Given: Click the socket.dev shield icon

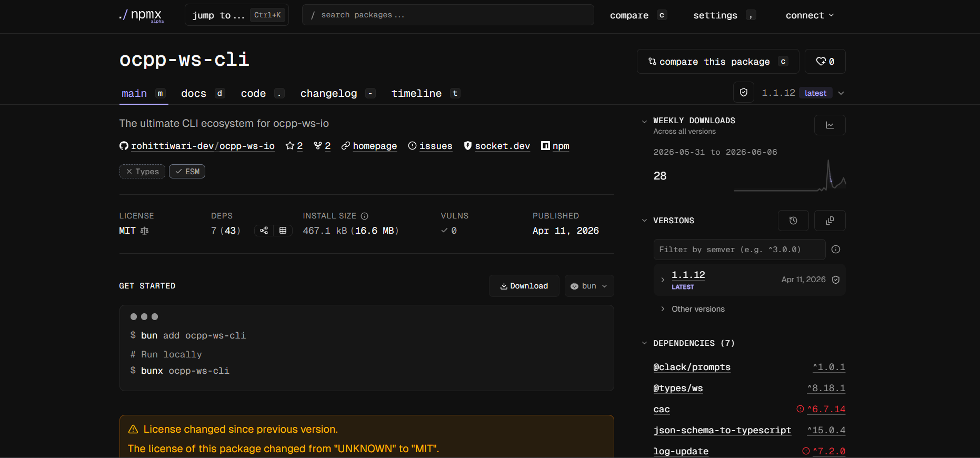Looking at the screenshot, I should tap(467, 146).
